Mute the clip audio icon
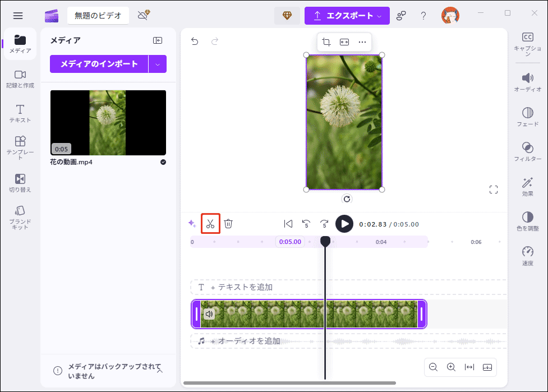Screen dimensions: 548x392 [x=209, y=314]
